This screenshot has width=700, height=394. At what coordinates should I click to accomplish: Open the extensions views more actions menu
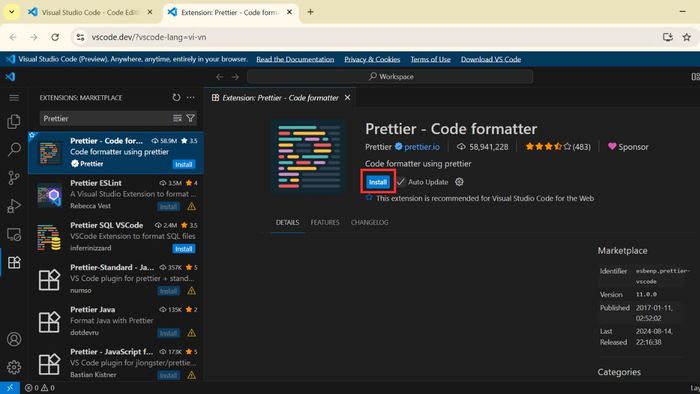click(191, 97)
